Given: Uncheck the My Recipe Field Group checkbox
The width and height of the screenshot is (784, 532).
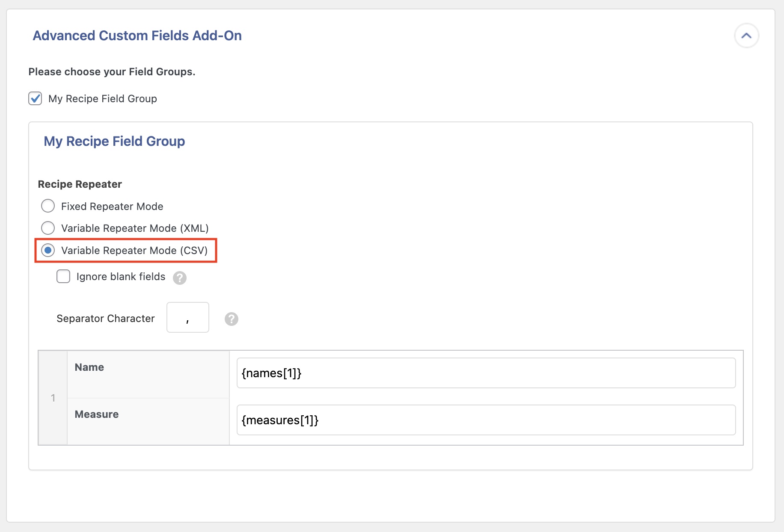Looking at the screenshot, I should pos(35,98).
